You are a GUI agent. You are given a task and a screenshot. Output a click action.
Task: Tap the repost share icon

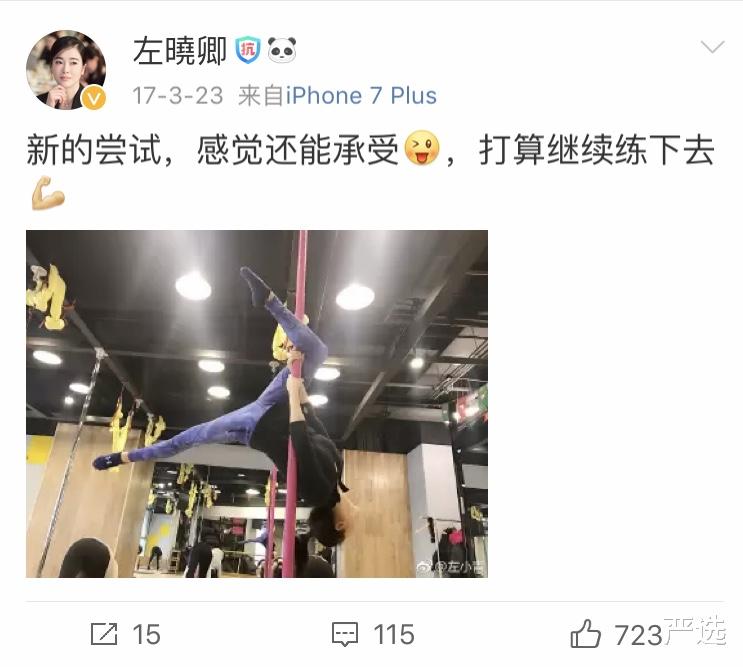[104, 634]
